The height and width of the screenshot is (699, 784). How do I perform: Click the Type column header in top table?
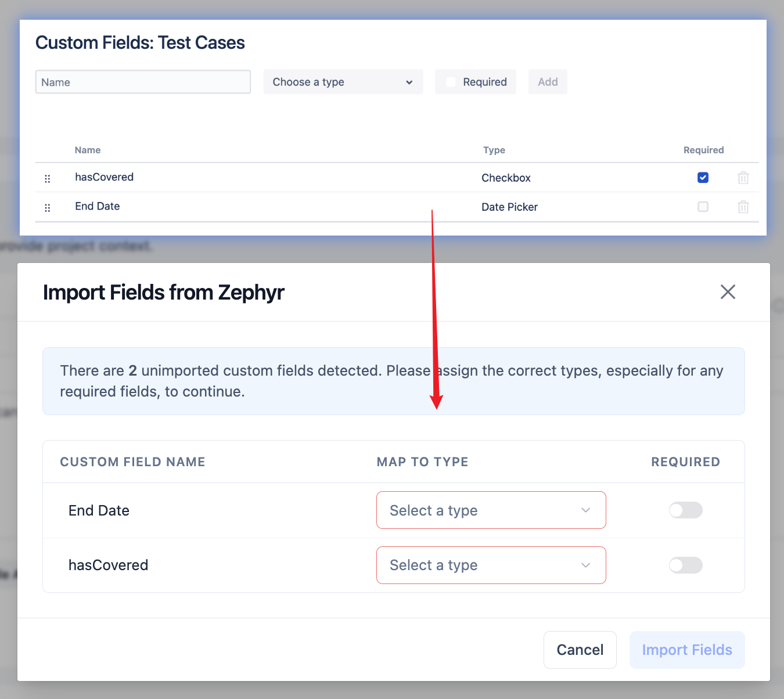[494, 150]
